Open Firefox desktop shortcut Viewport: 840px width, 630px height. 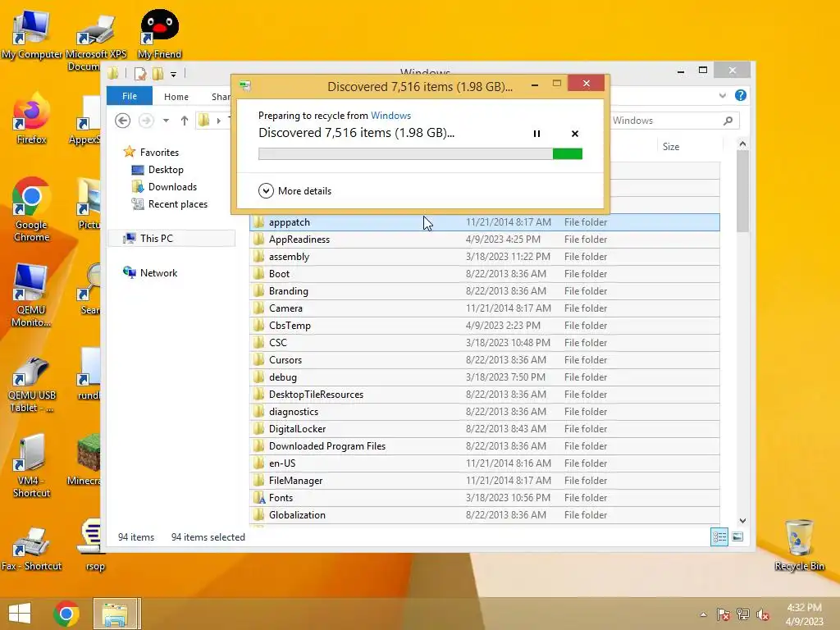click(32, 119)
